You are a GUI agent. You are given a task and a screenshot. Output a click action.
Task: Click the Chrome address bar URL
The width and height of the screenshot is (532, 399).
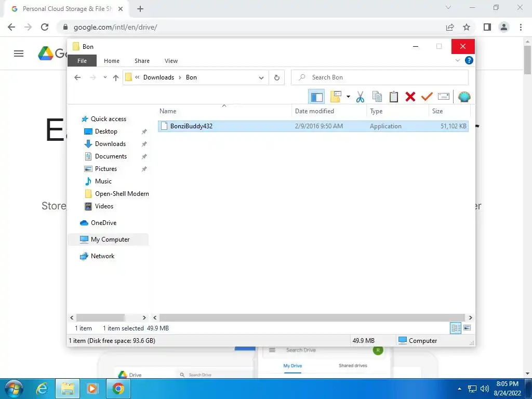coord(115,27)
